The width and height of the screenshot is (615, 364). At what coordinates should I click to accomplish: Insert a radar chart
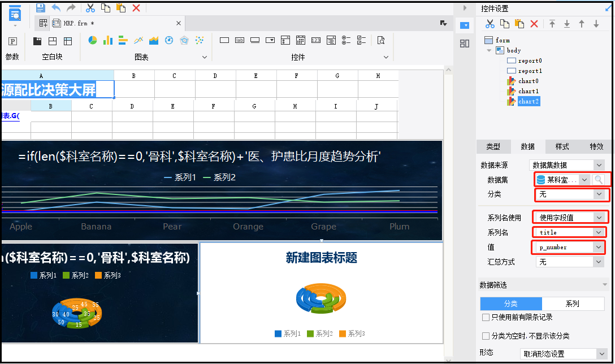click(x=184, y=40)
